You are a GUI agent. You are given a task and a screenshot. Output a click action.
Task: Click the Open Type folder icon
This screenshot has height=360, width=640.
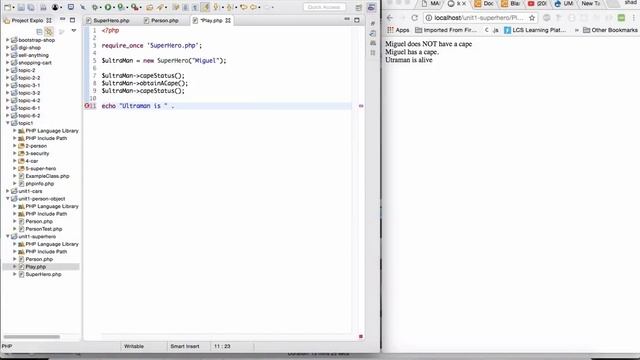(x=149, y=7)
